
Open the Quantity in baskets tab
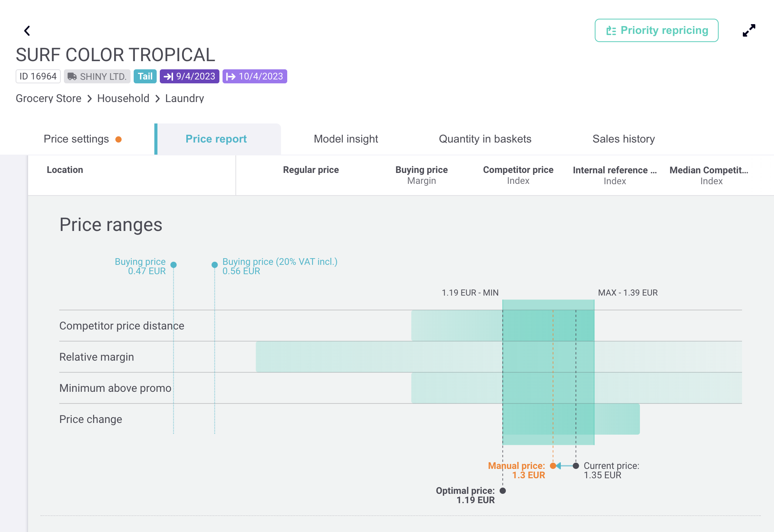point(485,139)
